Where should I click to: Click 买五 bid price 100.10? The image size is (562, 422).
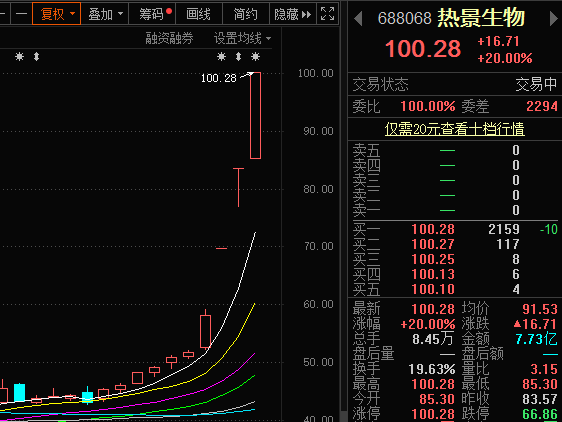[433, 289]
